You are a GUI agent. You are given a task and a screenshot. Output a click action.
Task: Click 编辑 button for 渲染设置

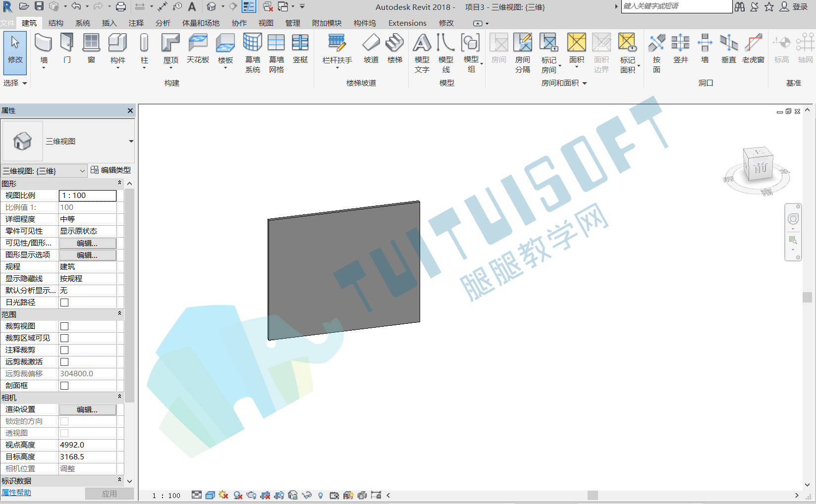pos(88,409)
